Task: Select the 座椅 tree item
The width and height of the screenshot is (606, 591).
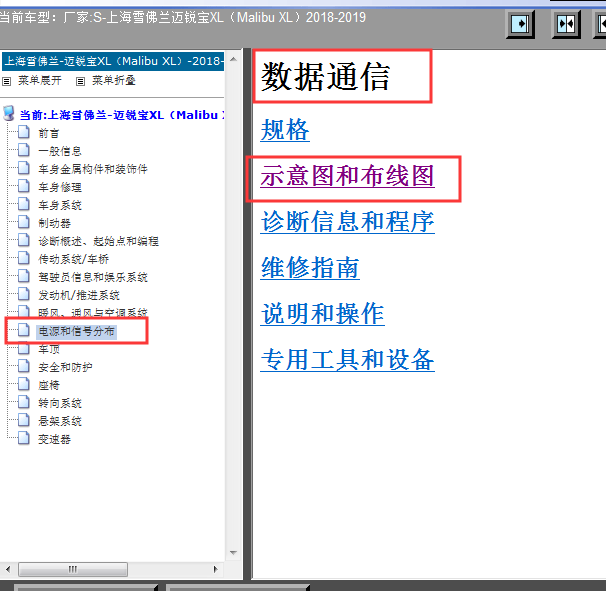Action: click(49, 386)
